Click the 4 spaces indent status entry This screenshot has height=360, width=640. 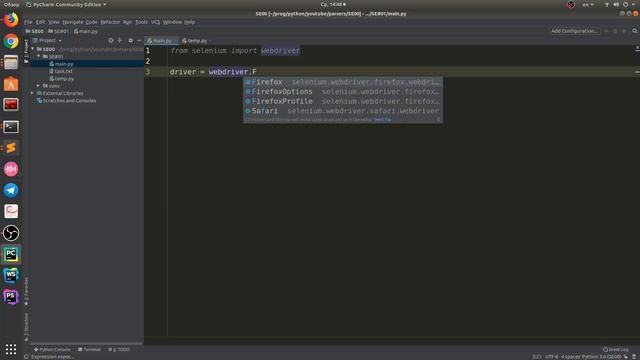(570, 357)
